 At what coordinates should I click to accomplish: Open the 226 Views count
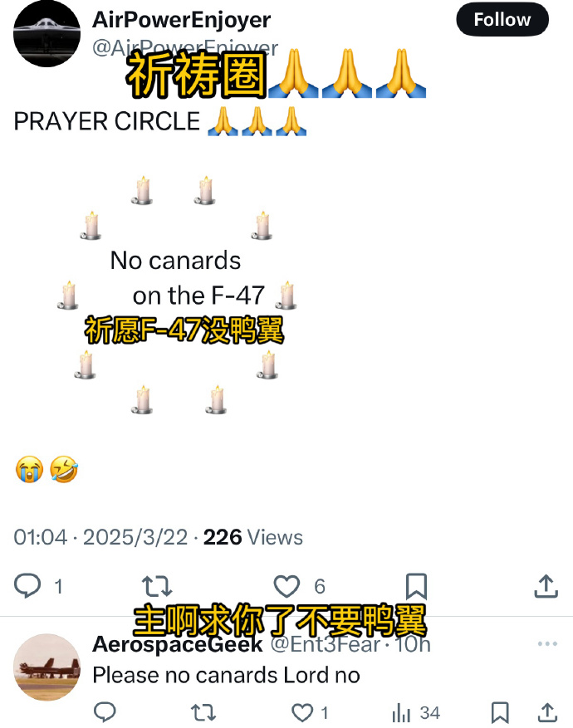253,537
